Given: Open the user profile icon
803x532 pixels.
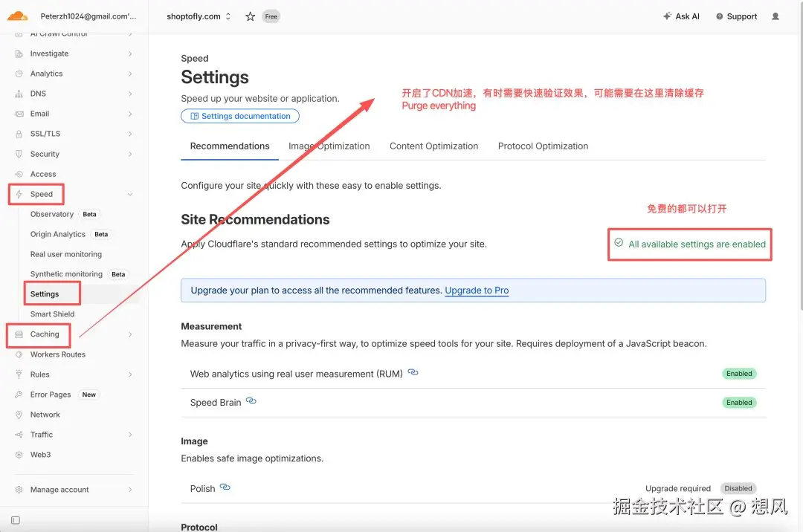Looking at the screenshot, I should point(775,16).
